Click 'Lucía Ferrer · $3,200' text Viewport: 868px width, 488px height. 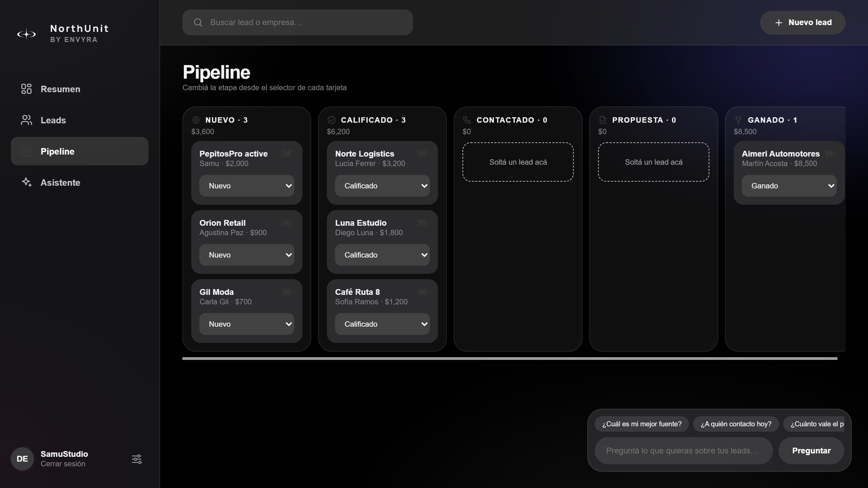click(370, 163)
